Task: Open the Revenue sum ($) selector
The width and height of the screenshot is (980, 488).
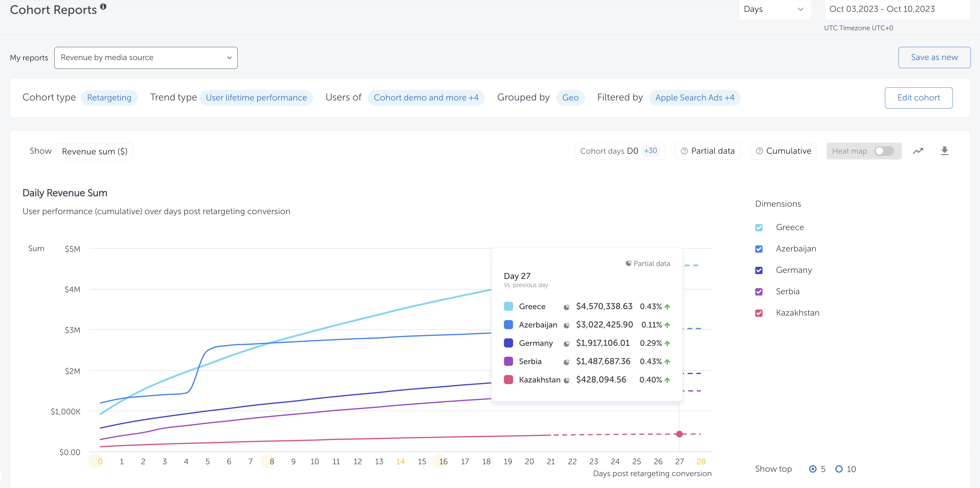Action: pyautogui.click(x=94, y=151)
